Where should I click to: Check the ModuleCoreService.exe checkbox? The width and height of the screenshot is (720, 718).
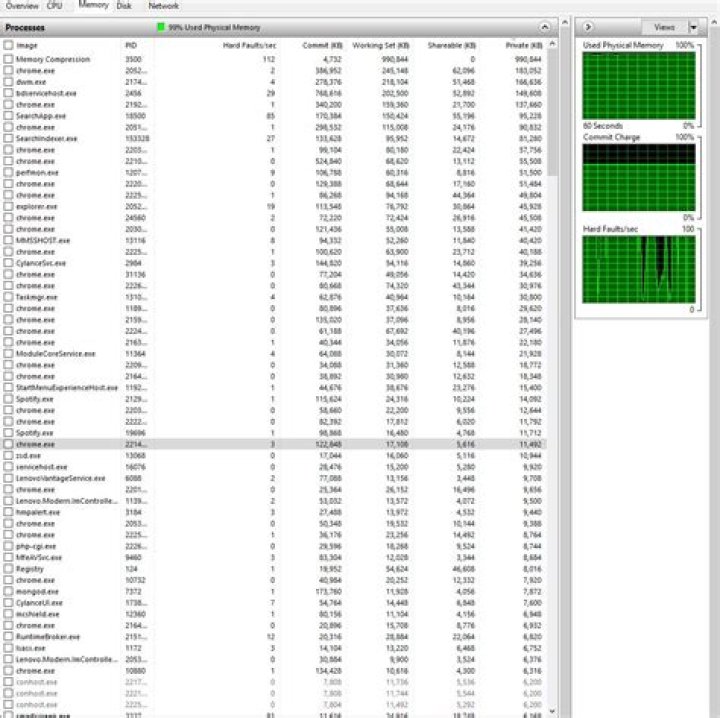pos(8,353)
